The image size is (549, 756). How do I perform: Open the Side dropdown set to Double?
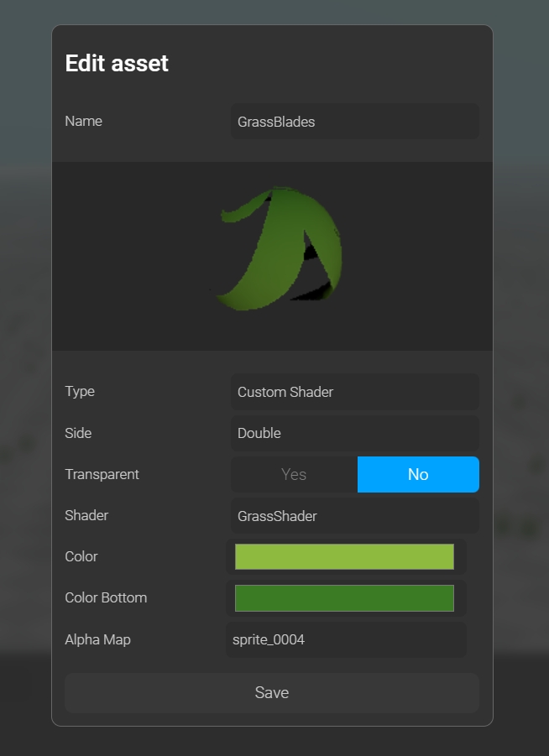click(x=354, y=433)
